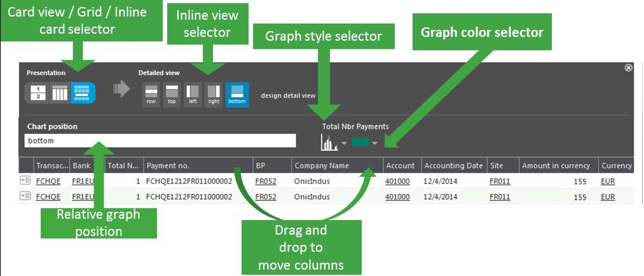Close the presentation settings panel
Image resolution: width=644 pixels, height=276 pixels.
629,68
